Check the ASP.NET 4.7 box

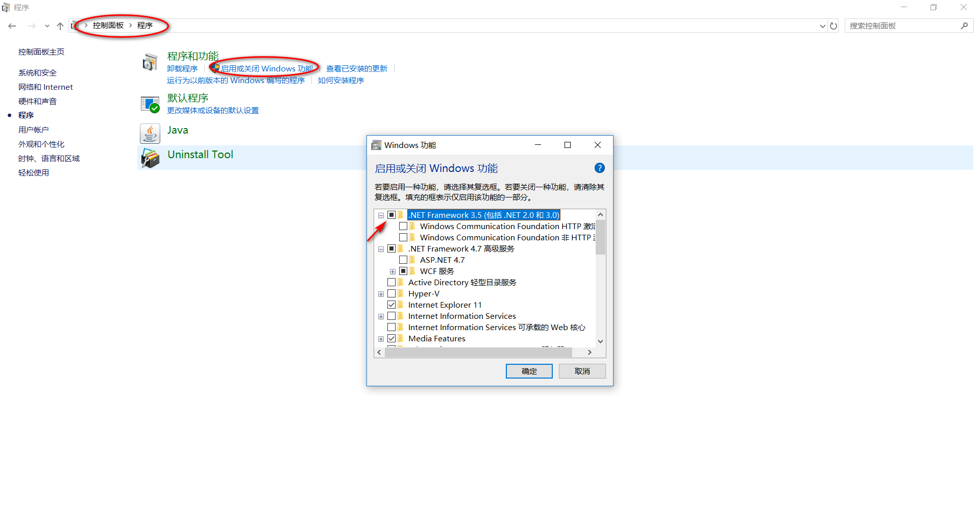pos(403,260)
